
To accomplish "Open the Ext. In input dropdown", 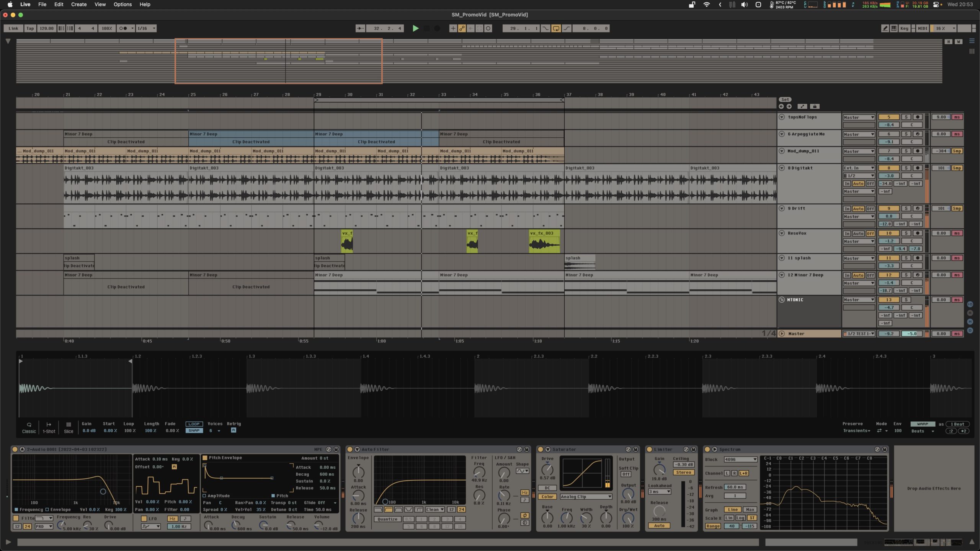I will (x=859, y=168).
